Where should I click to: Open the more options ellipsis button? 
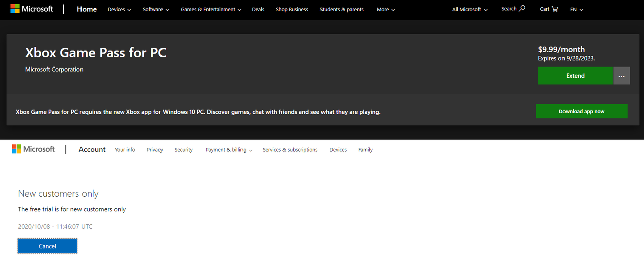622,76
